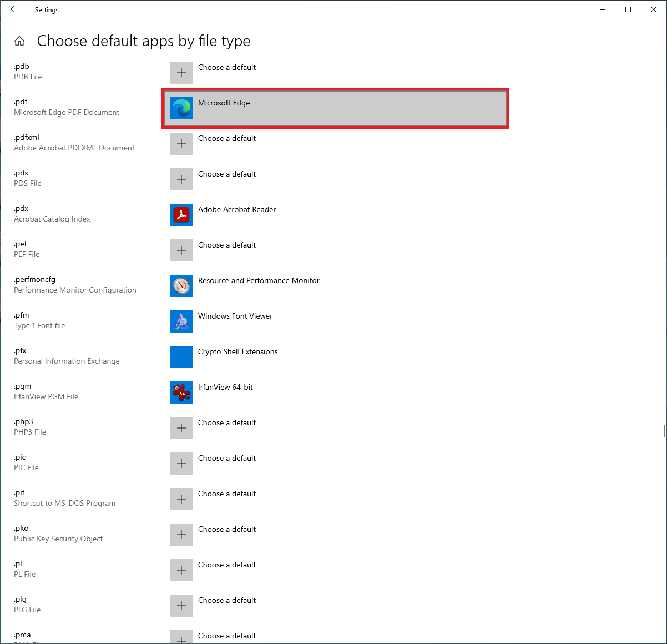Choose a default app for .pif
The image size is (667, 644).
tap(181, 499)
